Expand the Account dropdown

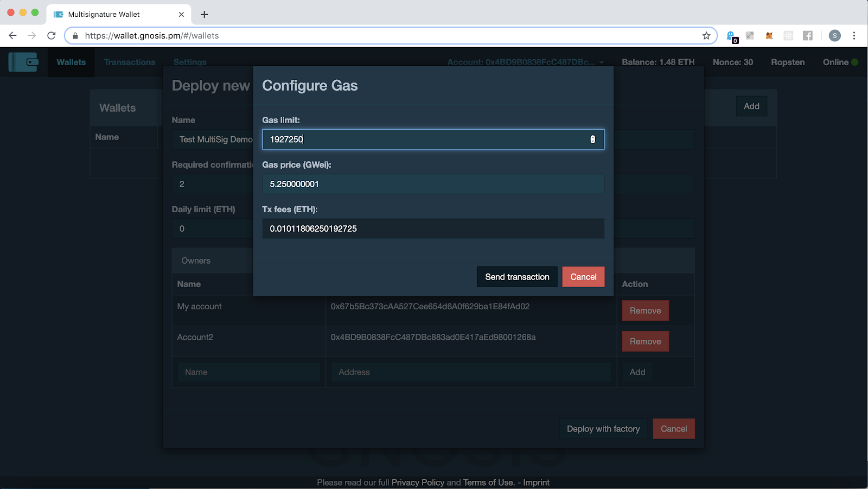click(601, 62)
